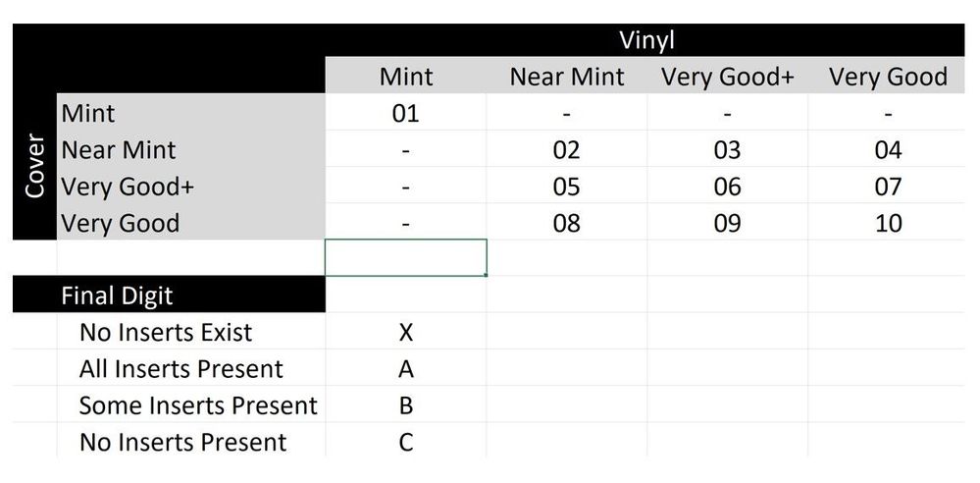Click the vertical Cover header cell
Viewport: 980px width, 483px height.
coord(34,167)
